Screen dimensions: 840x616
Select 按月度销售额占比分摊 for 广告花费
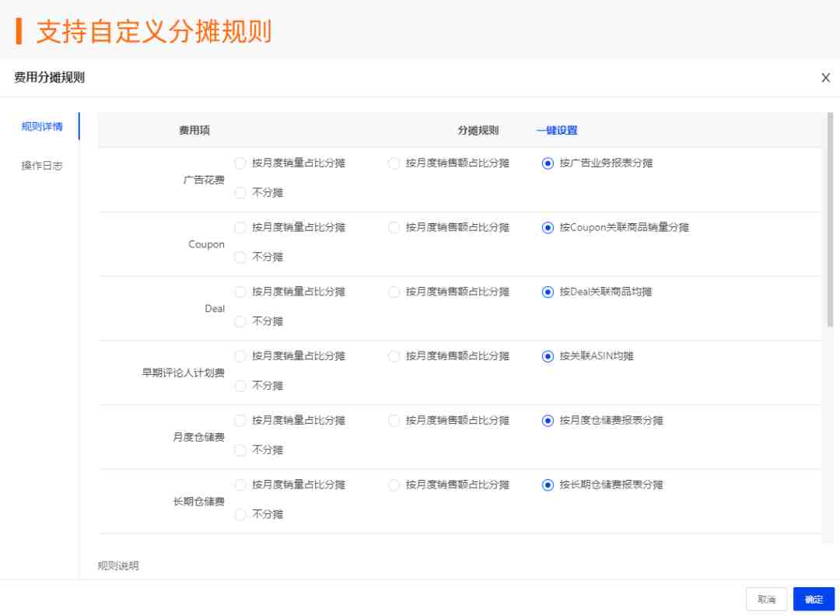tap(394, 163)
